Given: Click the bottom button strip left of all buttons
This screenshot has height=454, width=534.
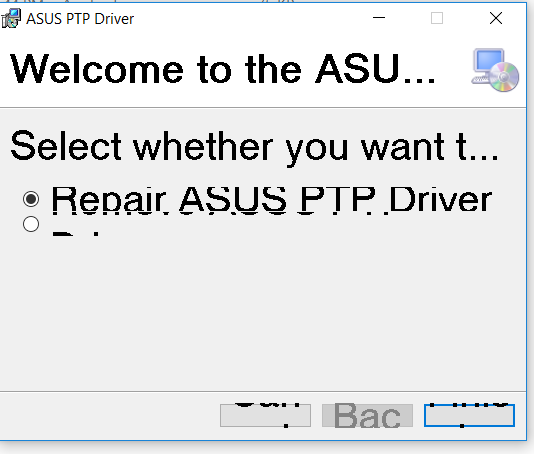Looking at the screenshot, I should click(109, 416).
